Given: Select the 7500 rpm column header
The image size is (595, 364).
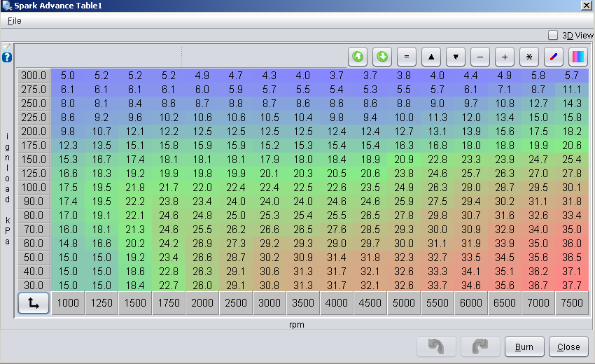Looking at the screenshot, I should 572,304.
